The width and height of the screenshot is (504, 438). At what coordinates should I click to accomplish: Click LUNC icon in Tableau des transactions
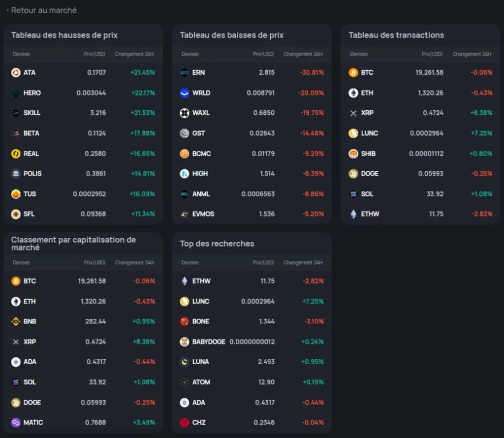(353, 133)
